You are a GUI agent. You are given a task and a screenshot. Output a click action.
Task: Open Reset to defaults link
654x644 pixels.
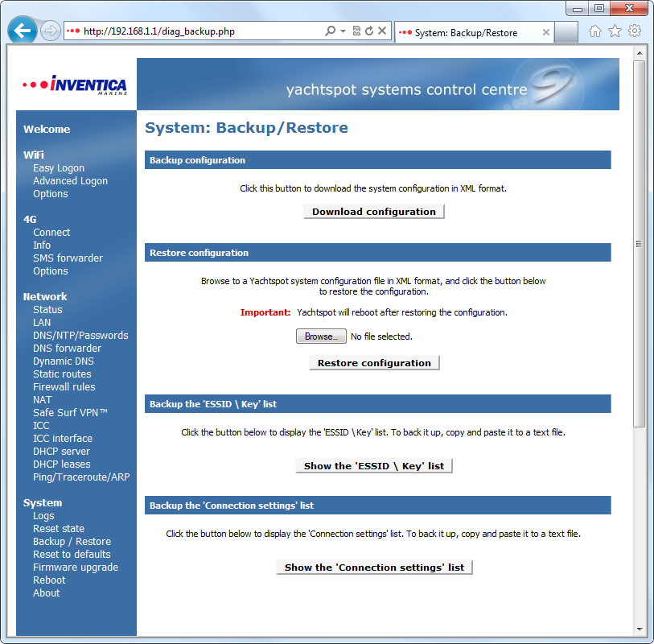tap(72, 555)
